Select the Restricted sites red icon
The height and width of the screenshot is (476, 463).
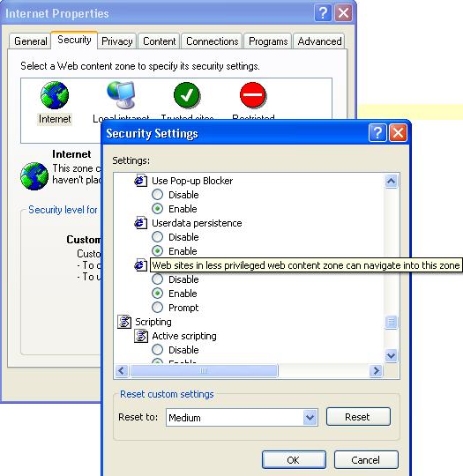click(x=253, y=95)
